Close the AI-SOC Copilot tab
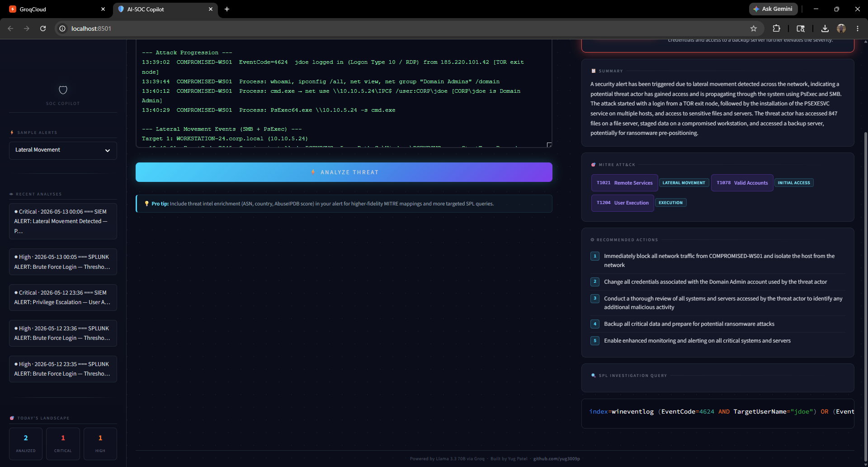 click(x=210, y=9)
